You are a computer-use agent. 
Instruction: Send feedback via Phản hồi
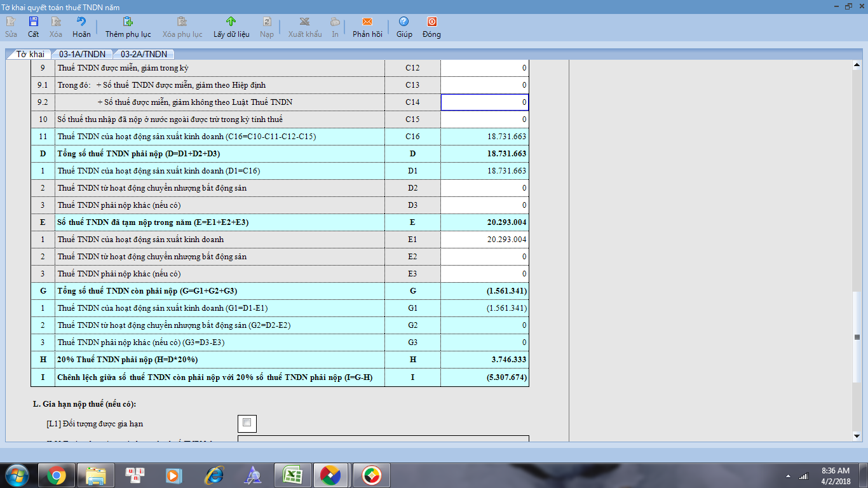coord(367,22)
